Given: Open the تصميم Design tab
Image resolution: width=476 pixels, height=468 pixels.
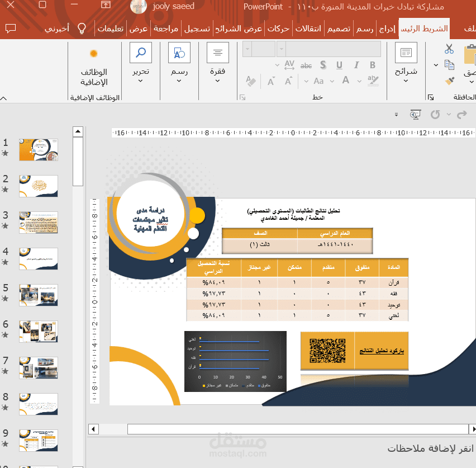Looking at the screenshot, I should (339, 29).
